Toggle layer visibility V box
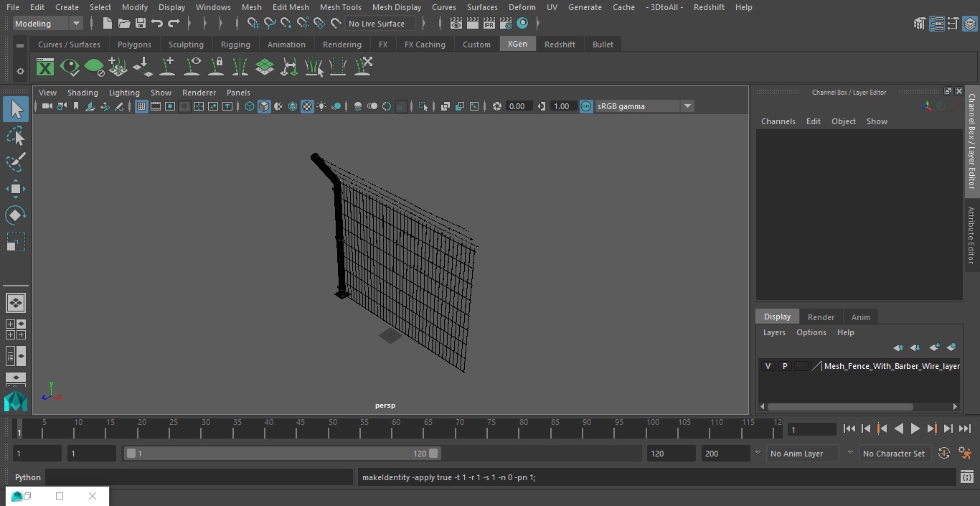Image resolution: width=980 pixels, height=506 pixels. pyautogui.click(x=768, y=366)
